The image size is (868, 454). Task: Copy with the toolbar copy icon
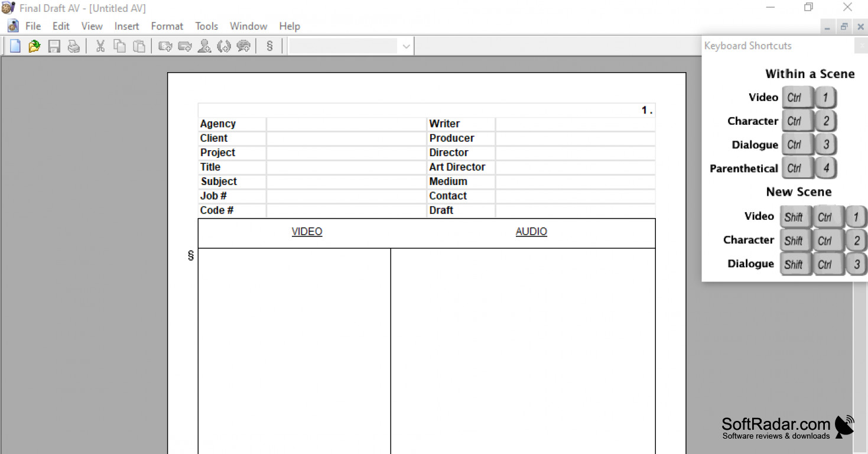119,46
